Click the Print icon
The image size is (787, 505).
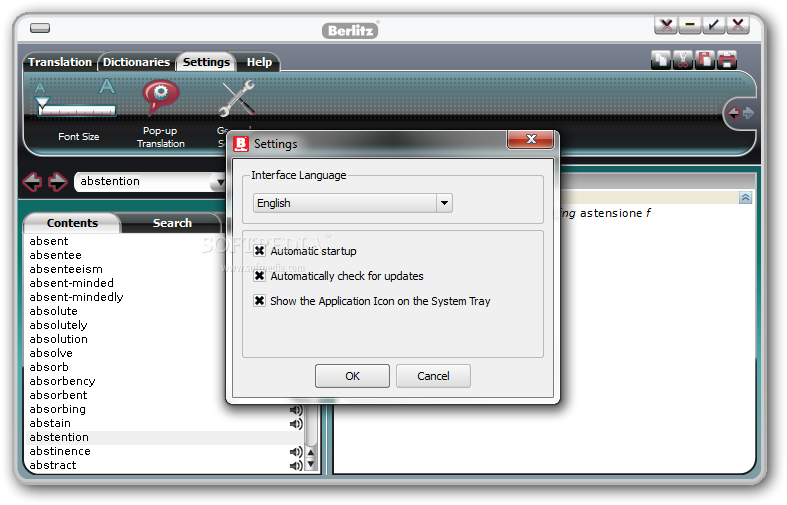[727, 60]
